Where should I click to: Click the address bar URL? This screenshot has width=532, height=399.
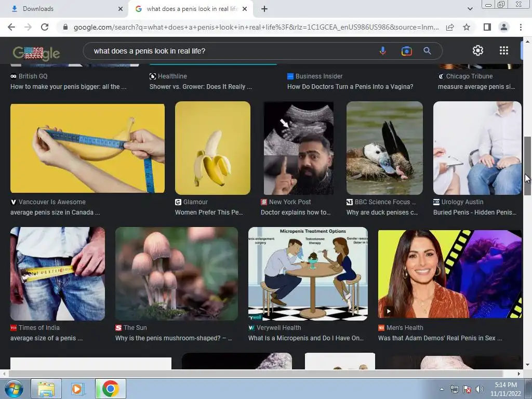click(x=256, y=27)
